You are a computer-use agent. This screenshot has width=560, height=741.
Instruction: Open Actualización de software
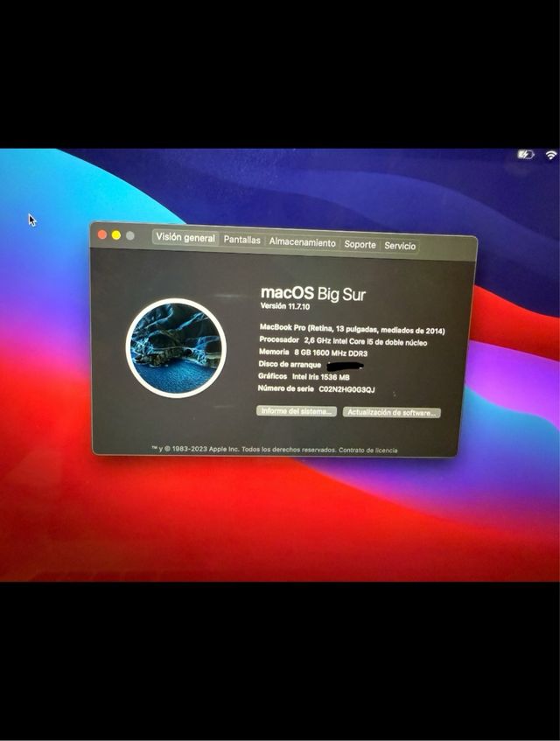(392, 413)
